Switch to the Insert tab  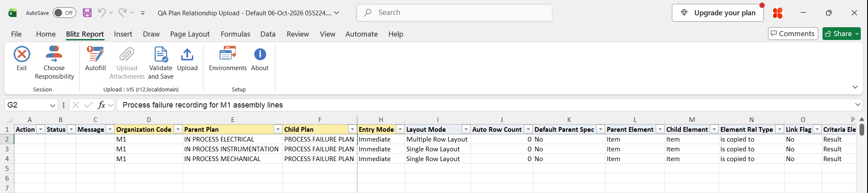(x=123, y=34)
